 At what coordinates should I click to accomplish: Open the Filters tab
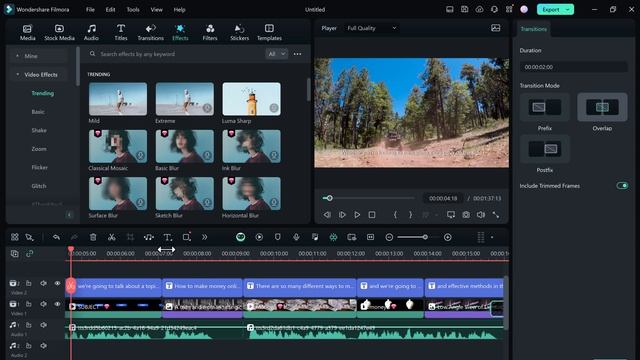[x=210, y=32]
